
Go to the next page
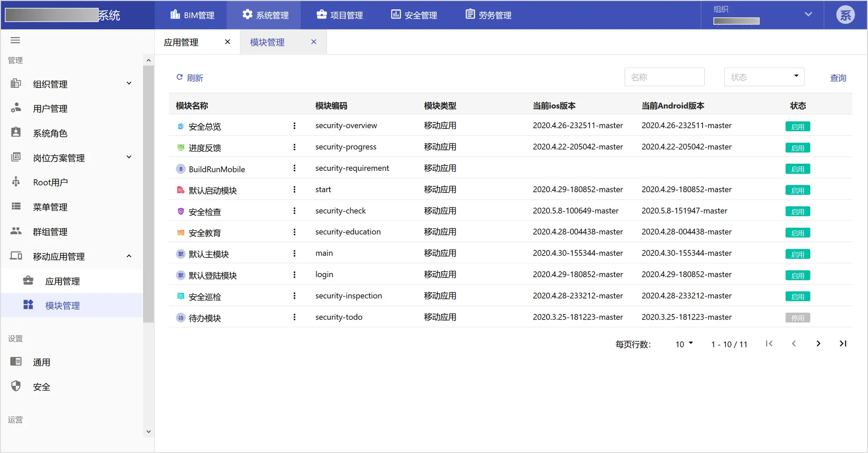[x=818, y=343]
